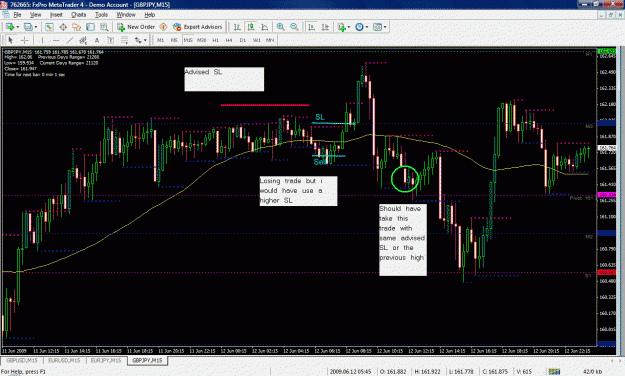The width and height of the screenshot is (625, 376).
Task: Zoom in on the chart
Action: click(281, 27)
